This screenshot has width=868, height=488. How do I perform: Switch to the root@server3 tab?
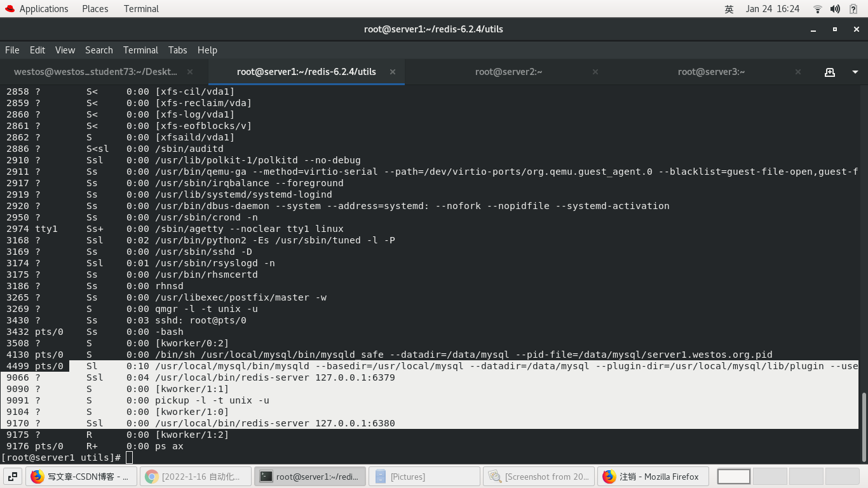(711, 72)
